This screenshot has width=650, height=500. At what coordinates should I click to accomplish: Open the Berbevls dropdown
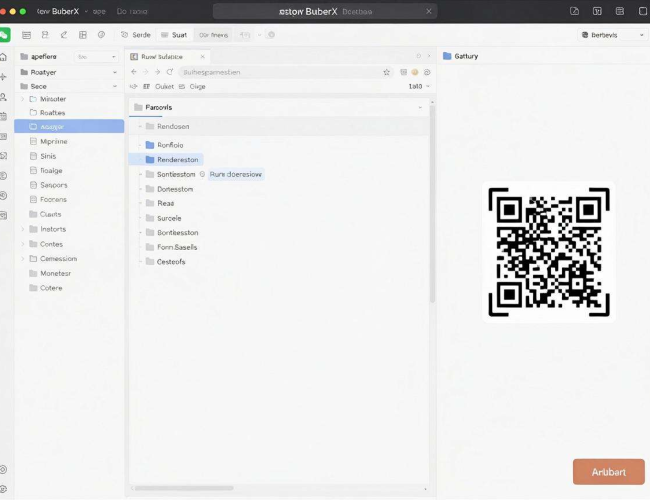[x=612, y=35]
